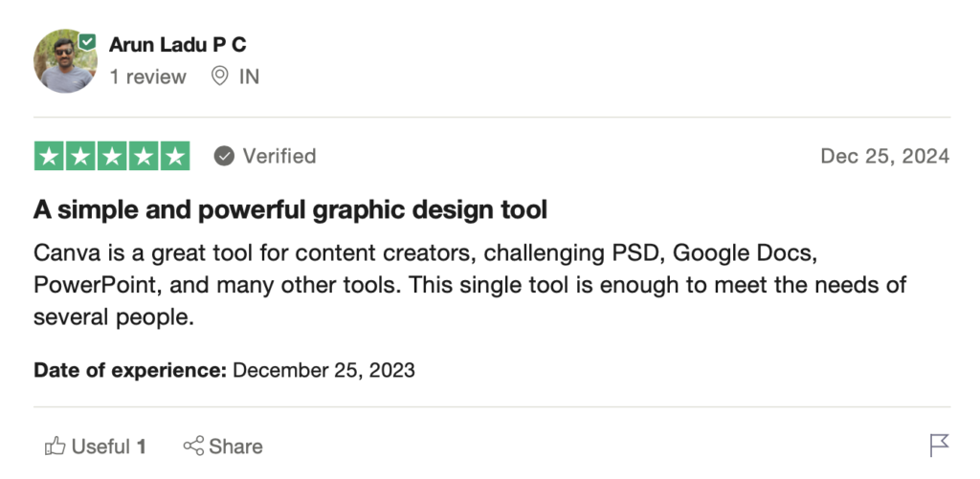Open the review title about graphic design tool
The image size is (980, 479).
click(x=290, y=208)
